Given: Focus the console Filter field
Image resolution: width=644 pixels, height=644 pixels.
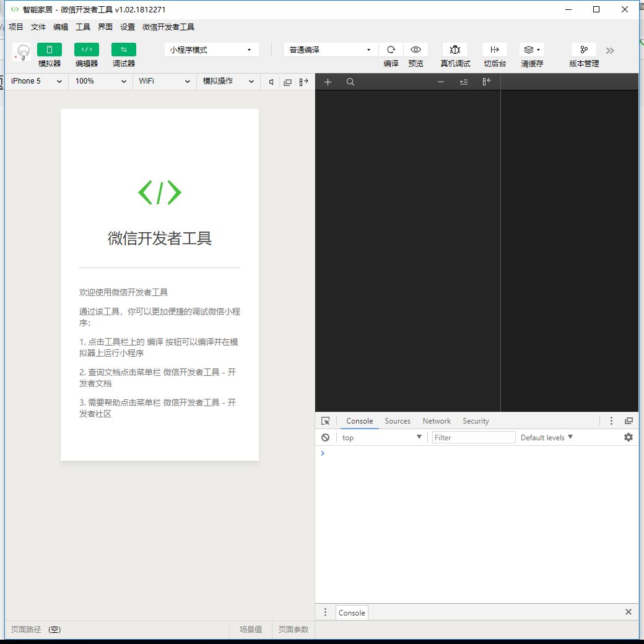Looking at the screenshot, I should tap(474, 437).
